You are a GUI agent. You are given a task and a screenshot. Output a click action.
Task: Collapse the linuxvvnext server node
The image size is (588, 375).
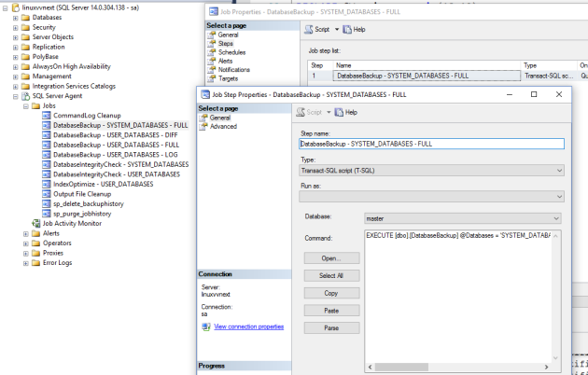[x=6, y=7]
